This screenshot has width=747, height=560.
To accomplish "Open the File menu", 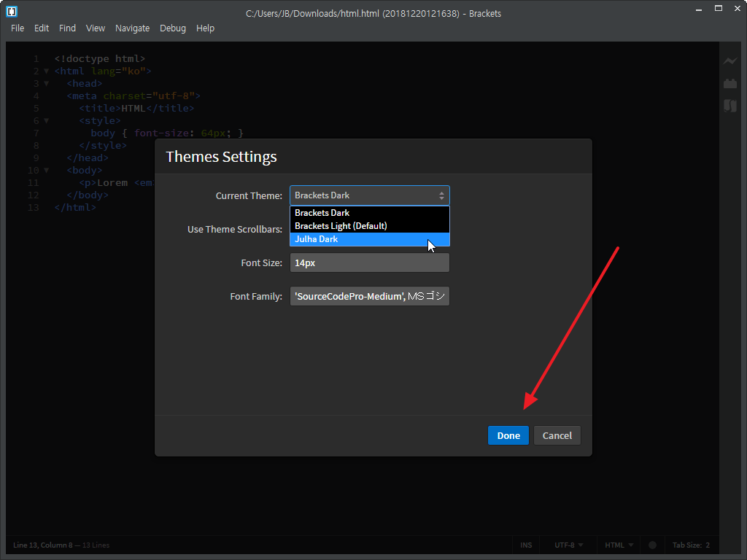I will point(18,28).
